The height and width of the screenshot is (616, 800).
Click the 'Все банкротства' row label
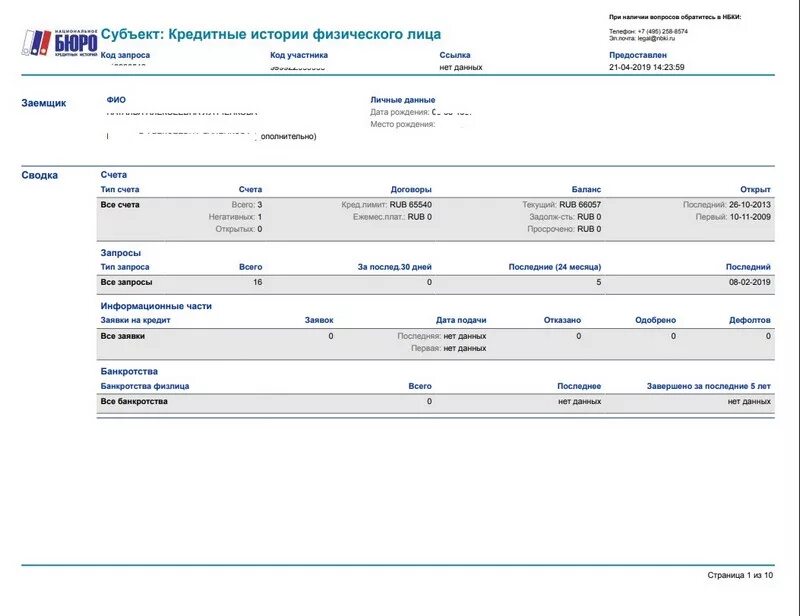pyautogui.click(x=134, y=402)
